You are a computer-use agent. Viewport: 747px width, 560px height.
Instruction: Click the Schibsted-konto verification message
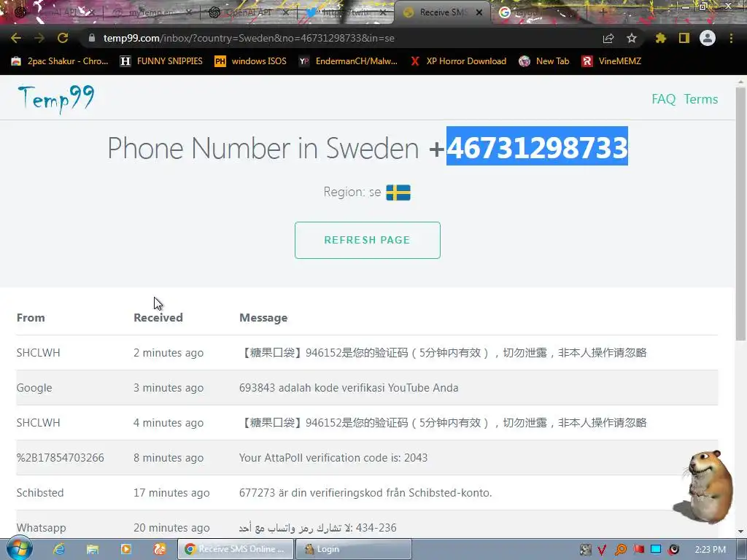pos(365,493)
